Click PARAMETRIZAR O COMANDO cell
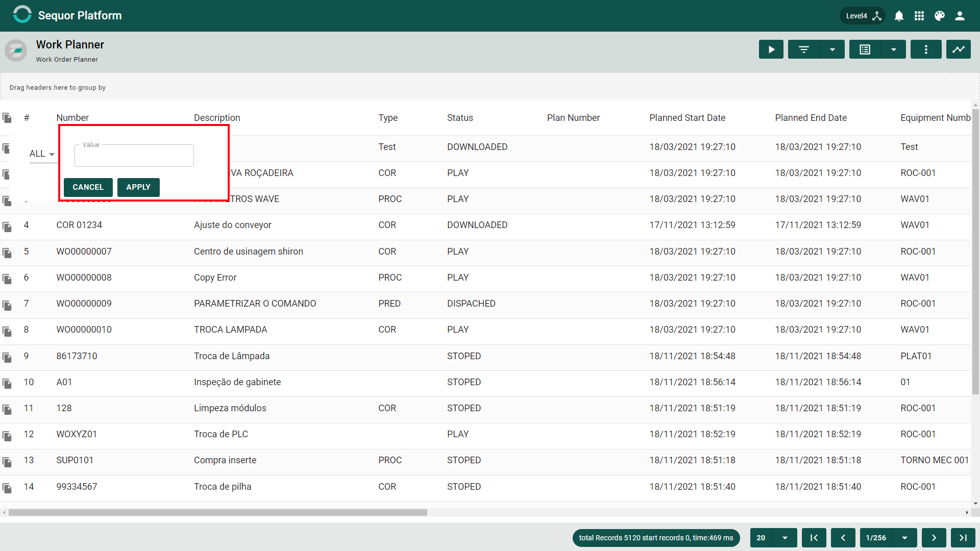The height and width of the screenshot is (551, 980). pos(255,304)
